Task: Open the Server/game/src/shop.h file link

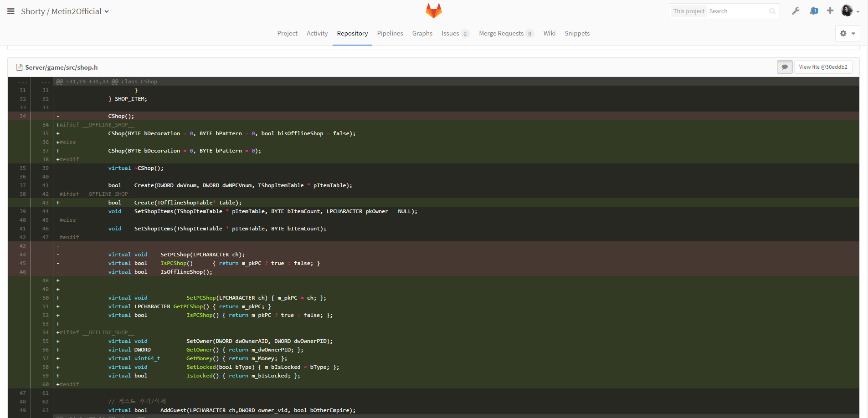Action: [x=61, y=67]
